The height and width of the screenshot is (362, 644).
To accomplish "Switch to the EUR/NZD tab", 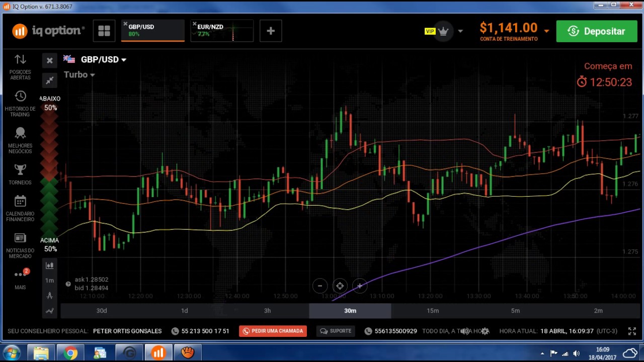I will pyautogui.click(x=222, y=31).
